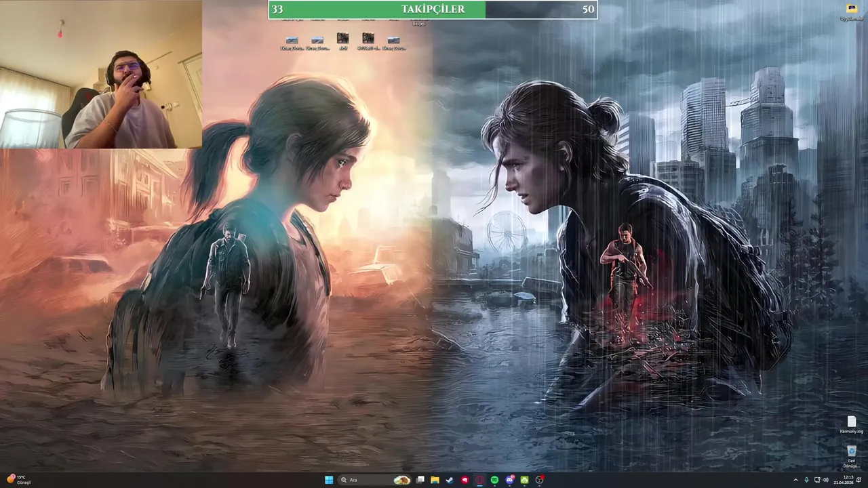This screenshot has width=868, height=488.
Task: Open Steam from the taskbar
Action: (x=449, y=480)
